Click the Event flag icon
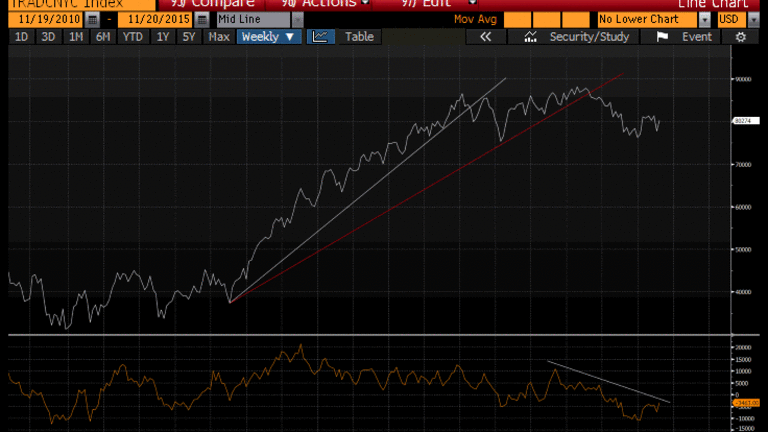 [x=662, y=37]
